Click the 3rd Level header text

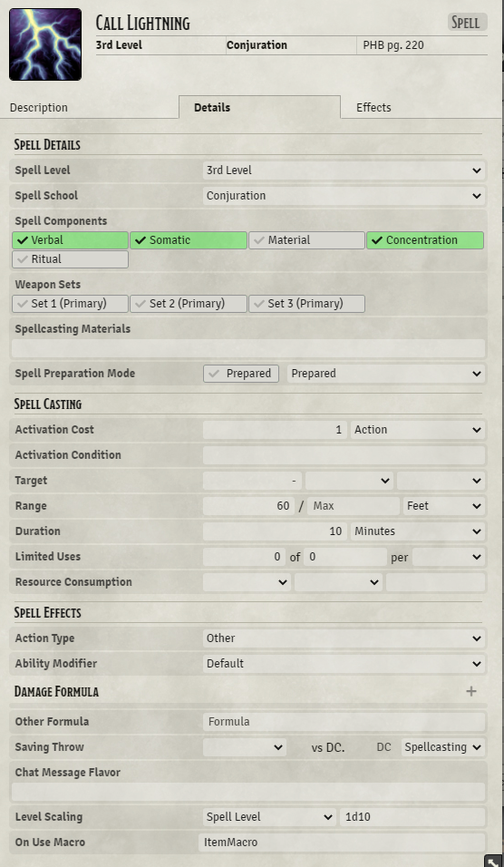(x=119, y=45)
